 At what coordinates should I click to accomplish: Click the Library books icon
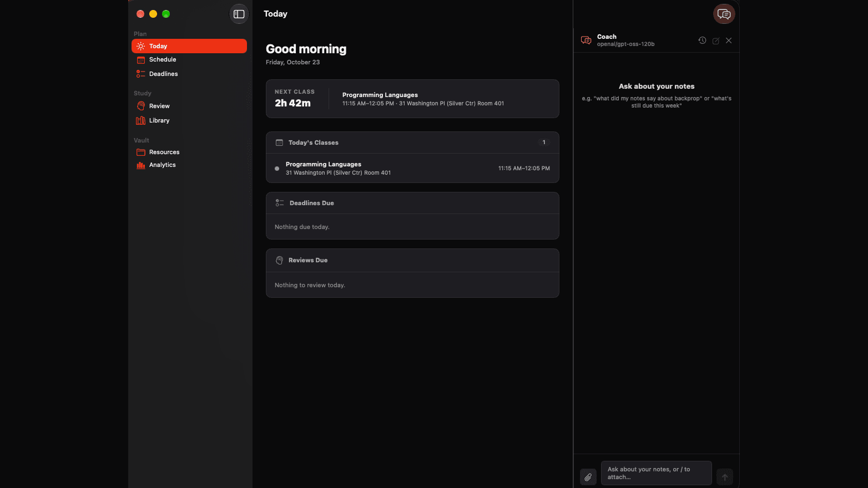point(141,120)
